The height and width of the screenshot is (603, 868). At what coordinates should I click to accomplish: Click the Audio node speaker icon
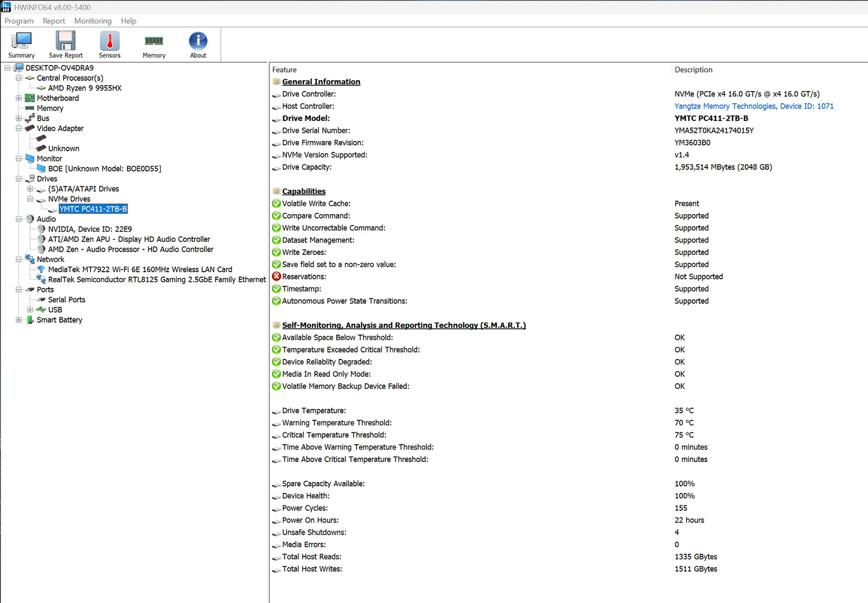point(30,219)
